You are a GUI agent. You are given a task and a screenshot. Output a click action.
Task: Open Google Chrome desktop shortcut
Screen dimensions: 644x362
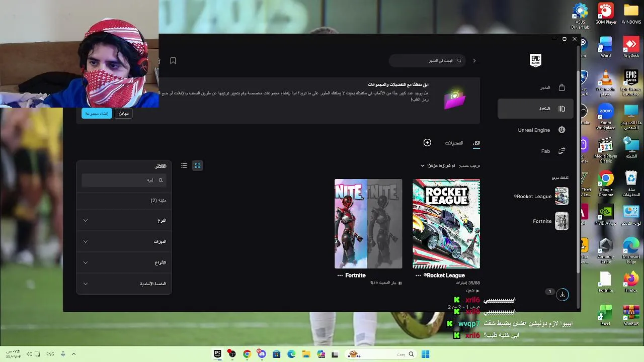click(606, 184)
